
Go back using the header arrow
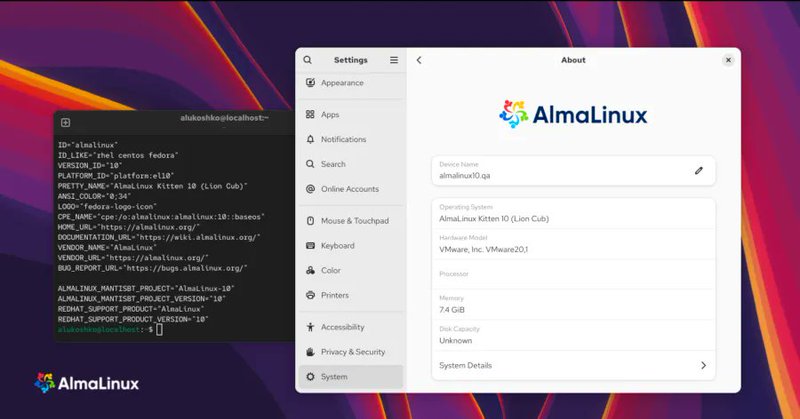419,60
